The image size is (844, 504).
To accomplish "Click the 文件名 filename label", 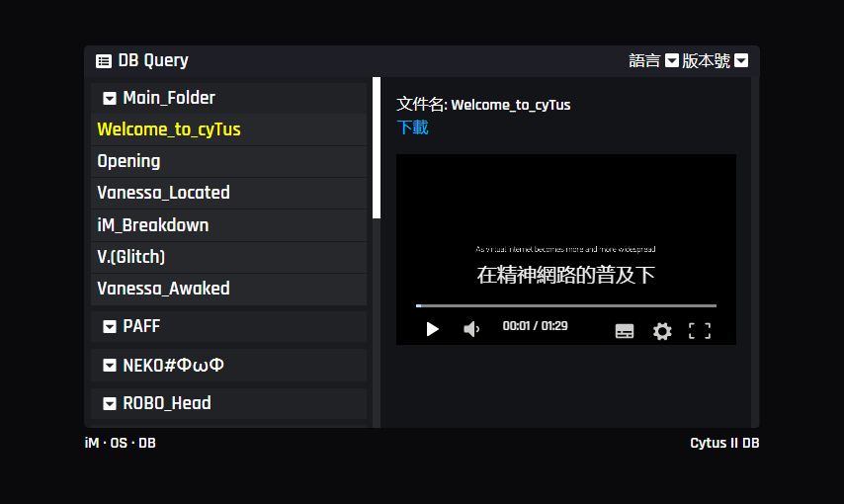I will click(x=421, y=104).
